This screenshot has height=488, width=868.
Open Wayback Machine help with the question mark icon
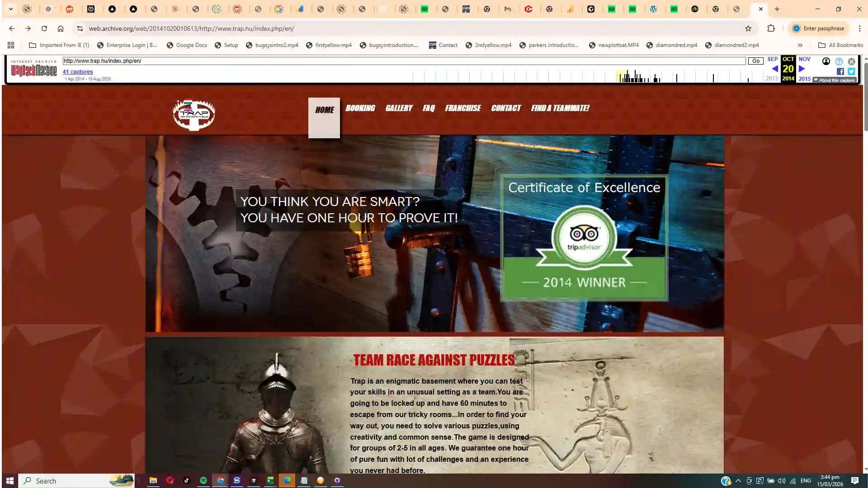[839, 61]
